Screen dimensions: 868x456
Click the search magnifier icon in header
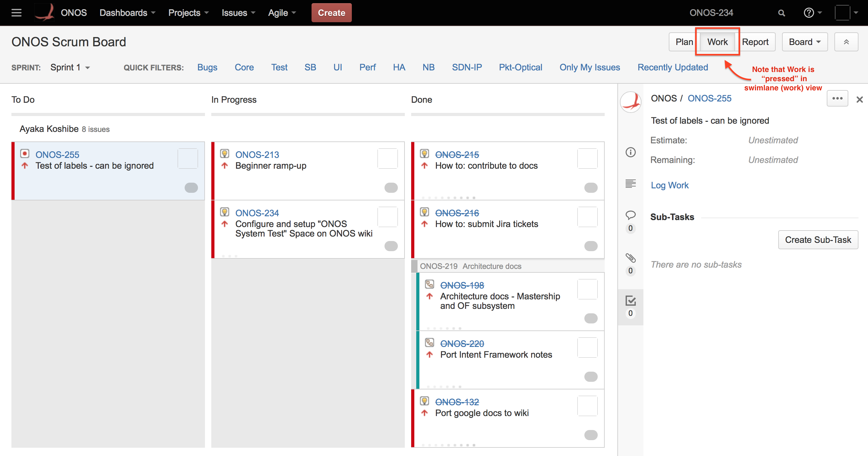[781, 13]
